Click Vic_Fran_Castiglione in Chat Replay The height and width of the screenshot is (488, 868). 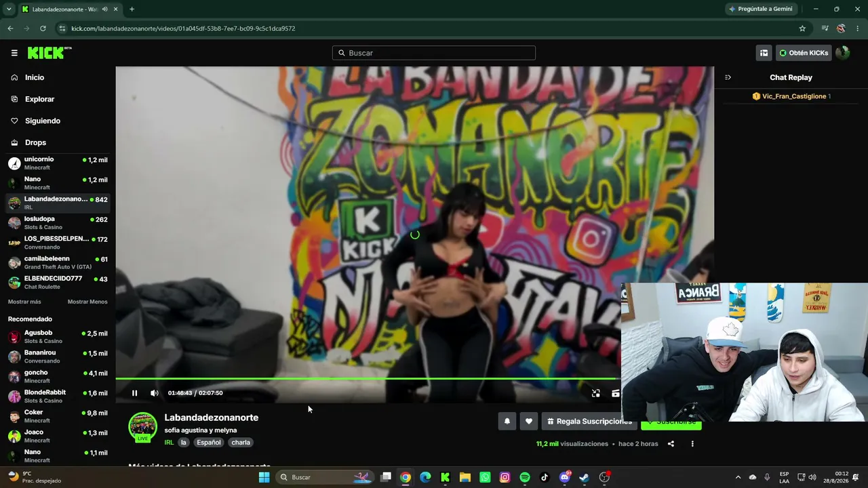(793, 96)
